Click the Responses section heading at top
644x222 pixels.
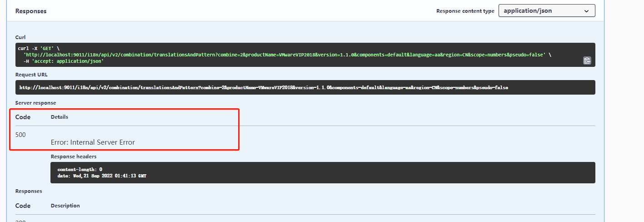click(x=31, y=11)
